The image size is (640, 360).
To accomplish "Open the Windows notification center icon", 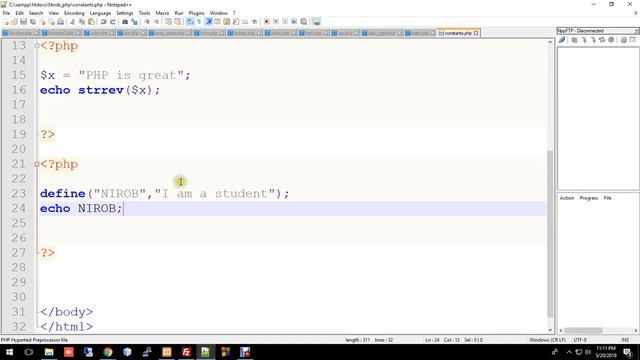I will click(628, 352).
